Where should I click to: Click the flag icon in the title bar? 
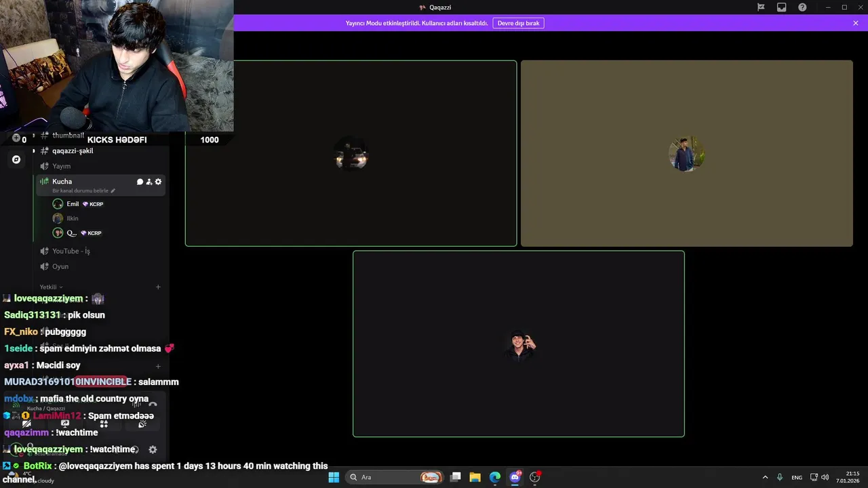point(761,7)
